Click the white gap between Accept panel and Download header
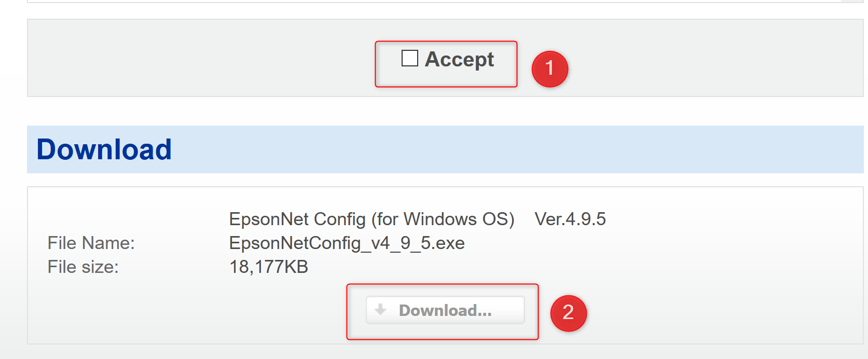The width and height of the screenshot is (868, 359). click(x=445, y=111)
